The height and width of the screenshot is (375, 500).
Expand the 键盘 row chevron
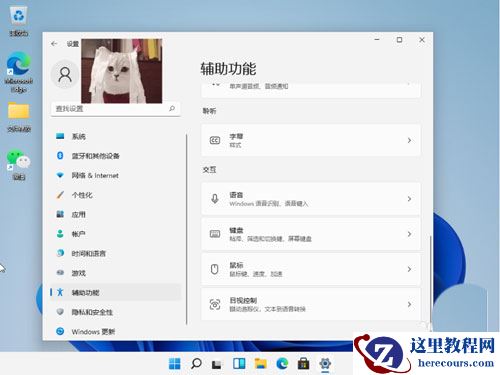tap(409, 234)
